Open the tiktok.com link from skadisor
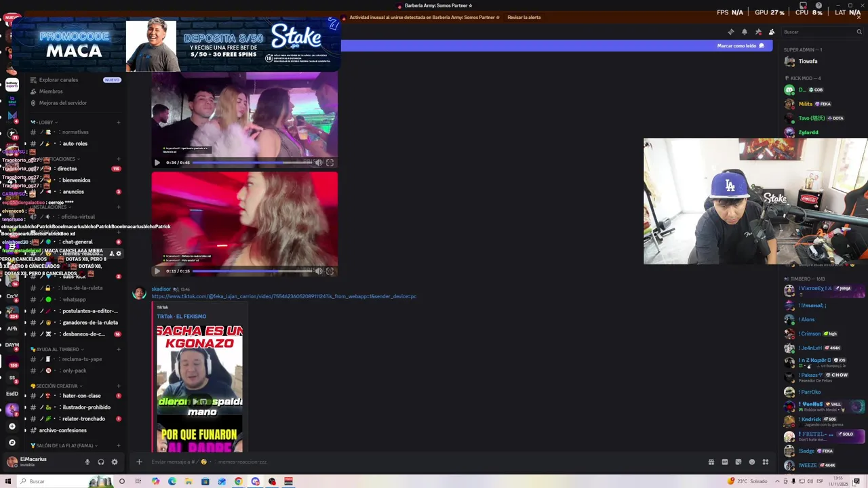The image size is (868, 488). pyautogui.click(x=283, y=296)
